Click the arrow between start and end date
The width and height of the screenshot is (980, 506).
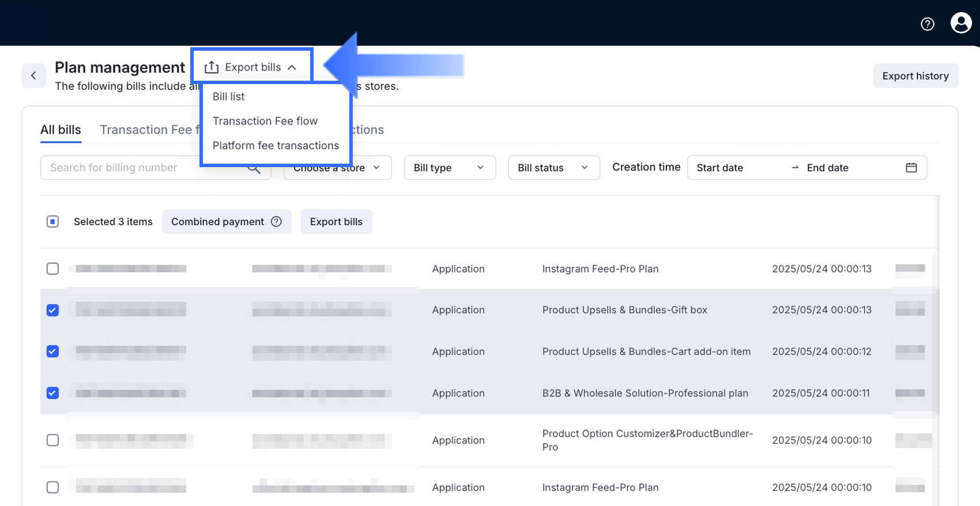point(795,168)
